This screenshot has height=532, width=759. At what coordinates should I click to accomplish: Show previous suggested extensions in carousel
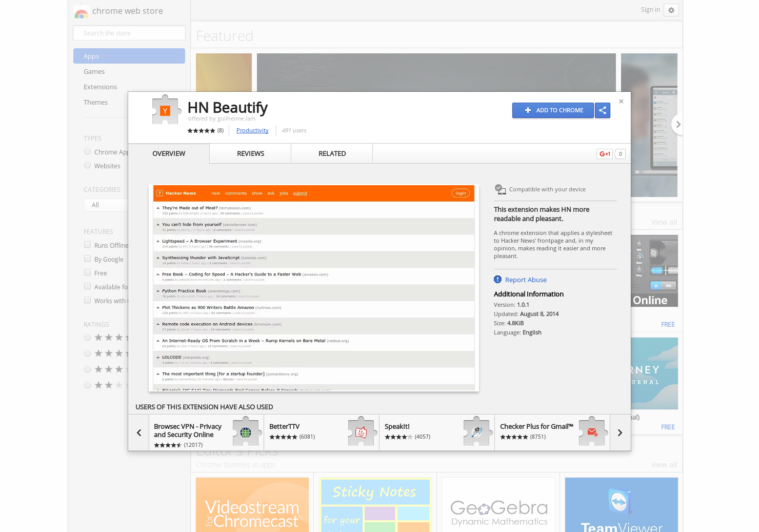(x=138, y=432)
